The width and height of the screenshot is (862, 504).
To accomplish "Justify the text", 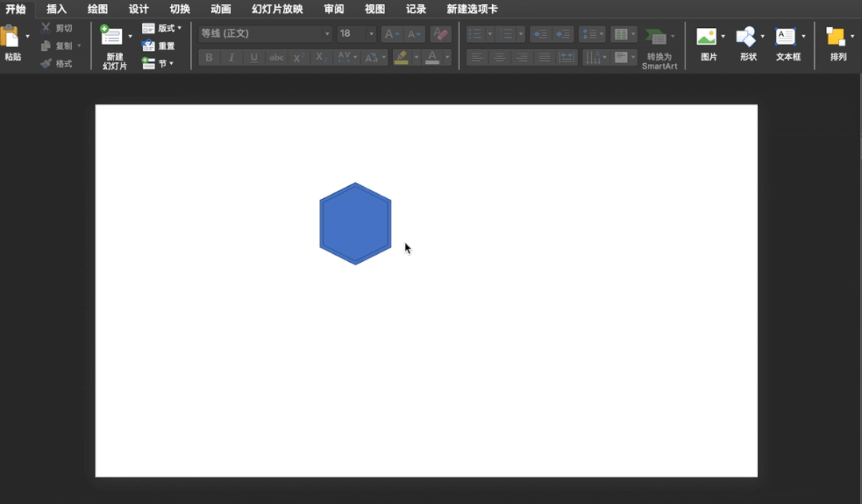I will [544, 58].
